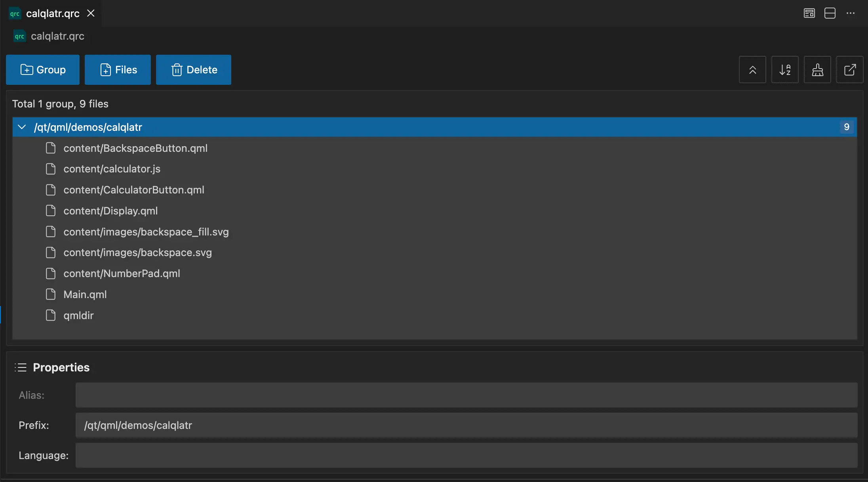Open the more actions ellipsis menu

[851, 13]
